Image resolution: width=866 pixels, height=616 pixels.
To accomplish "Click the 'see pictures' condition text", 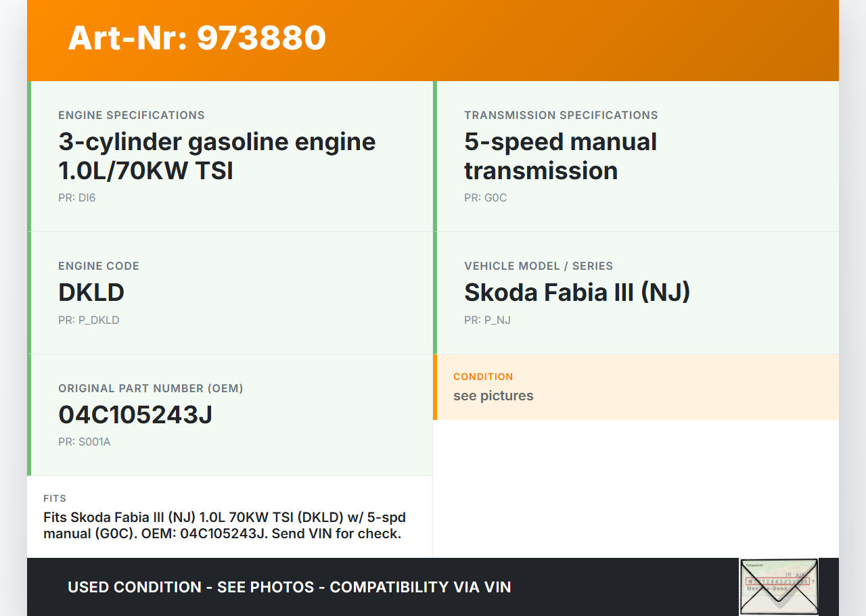I will [493, 396].
